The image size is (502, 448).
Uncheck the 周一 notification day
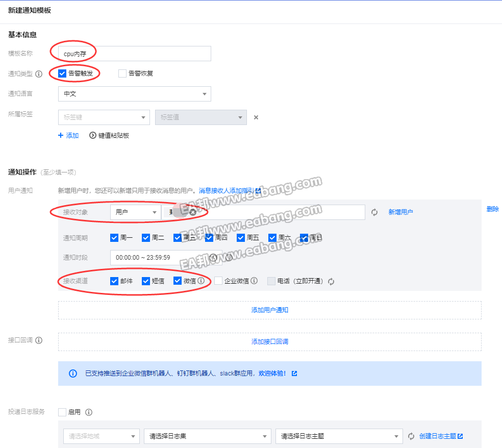coord(114,238)
